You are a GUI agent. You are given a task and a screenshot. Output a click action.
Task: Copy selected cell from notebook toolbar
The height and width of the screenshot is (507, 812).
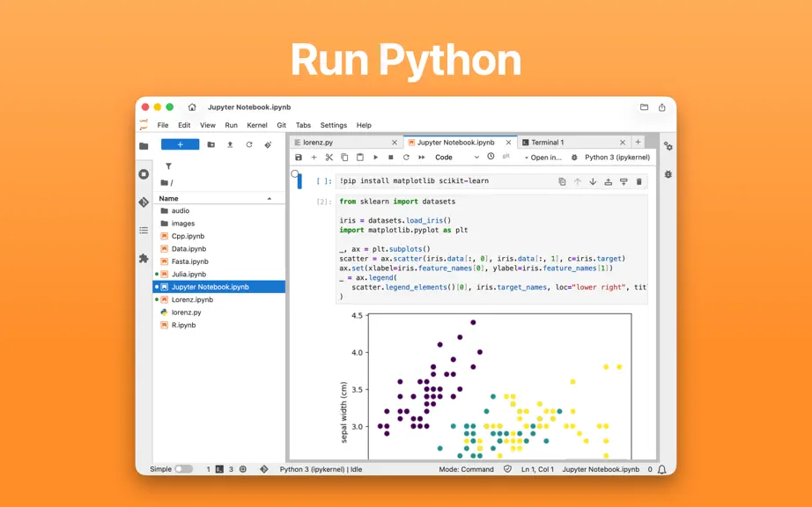344,158
